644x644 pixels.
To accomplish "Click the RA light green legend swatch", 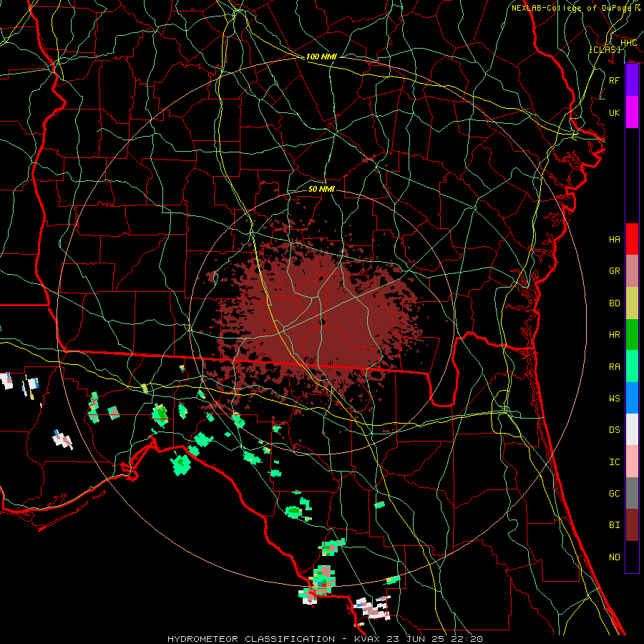I will point(632,366).
